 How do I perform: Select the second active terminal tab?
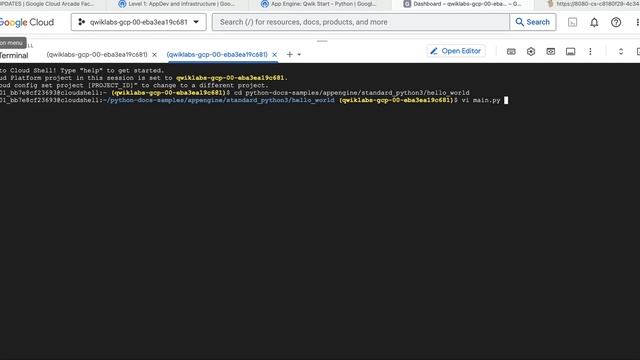coord(217,54)
